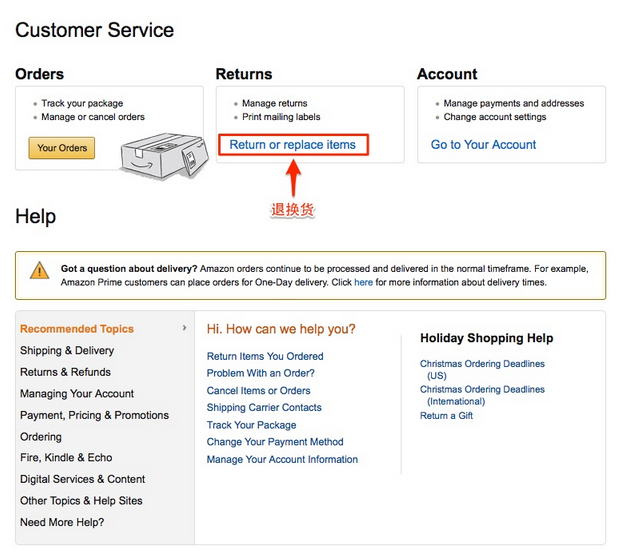620x552 pixels.
Task: Click the warning triangle icon
Action: click(x=39, y=270)
